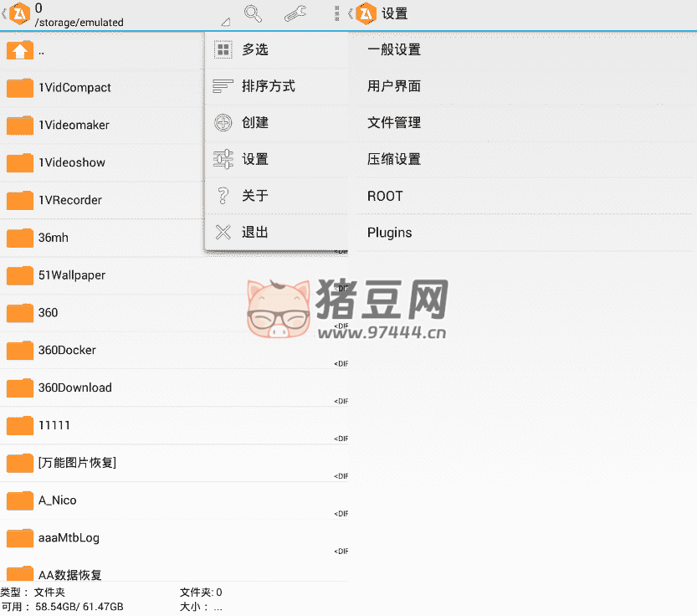Open the wrench tools icon

(295, 13)
